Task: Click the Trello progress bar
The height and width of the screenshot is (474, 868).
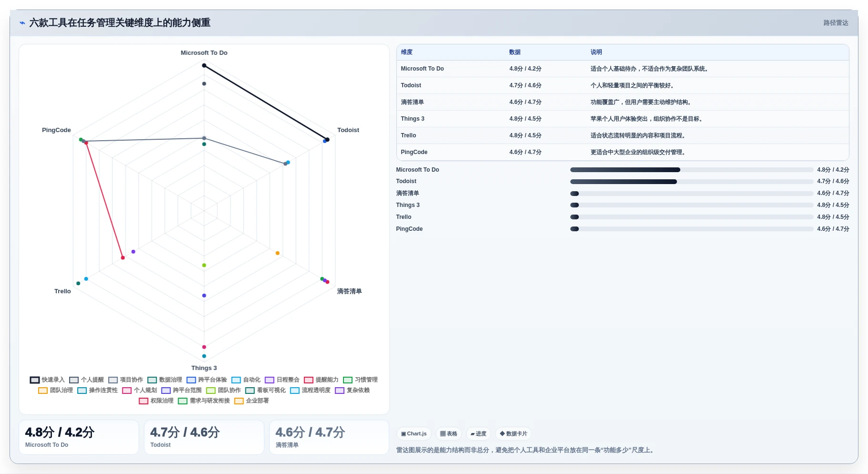Action: (x=692, y=217)
